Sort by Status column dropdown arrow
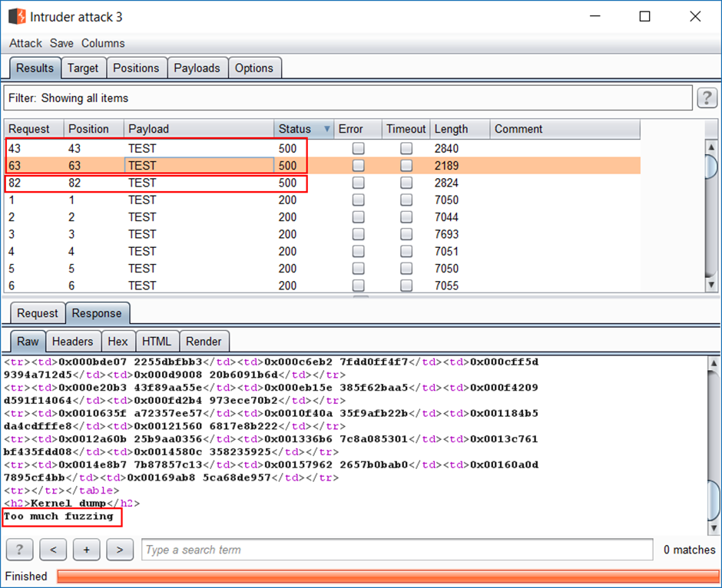722x588 pixels. [x=328, y=129]
